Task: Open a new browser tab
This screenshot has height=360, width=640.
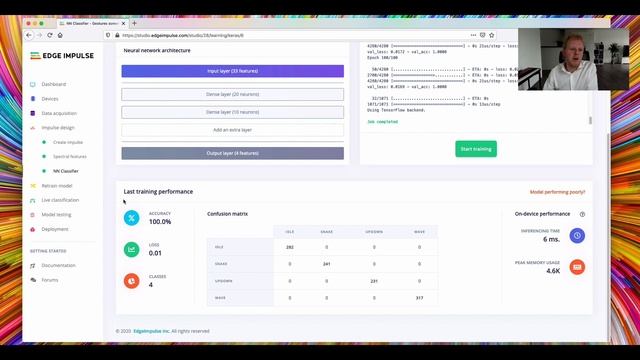Action: coord(134,24)
